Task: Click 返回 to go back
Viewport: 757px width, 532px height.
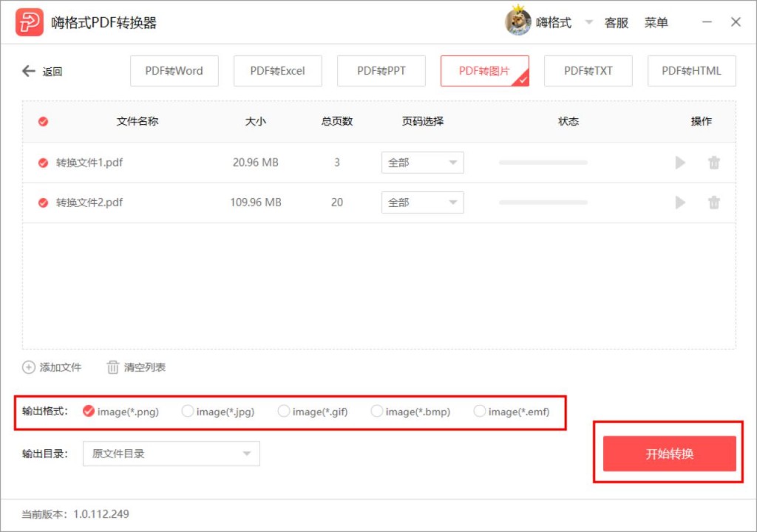Action: [52, 72]
